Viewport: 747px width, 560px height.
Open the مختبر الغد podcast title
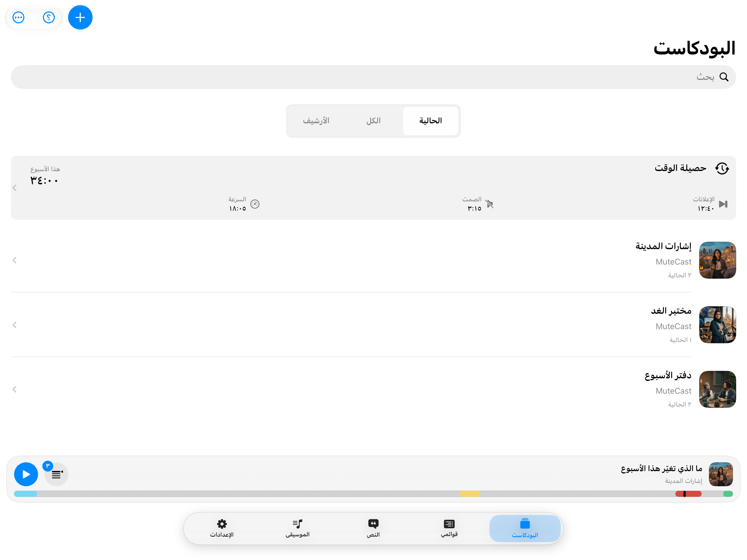(x=671, y=311)
